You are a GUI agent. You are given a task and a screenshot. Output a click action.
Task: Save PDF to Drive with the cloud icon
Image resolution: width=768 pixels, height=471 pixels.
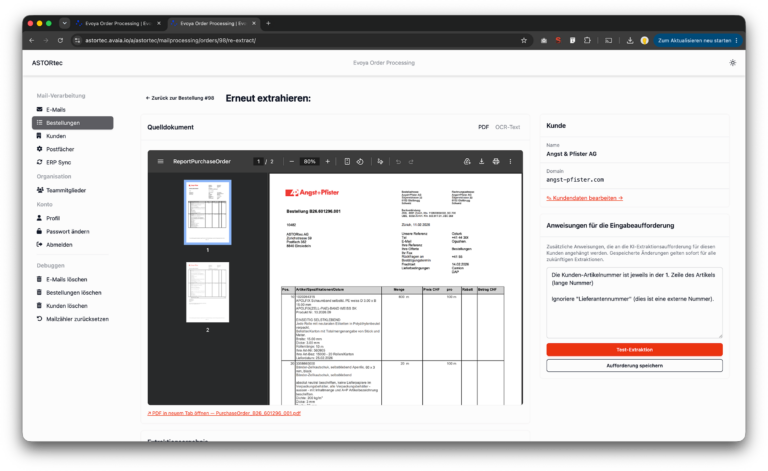467,162
